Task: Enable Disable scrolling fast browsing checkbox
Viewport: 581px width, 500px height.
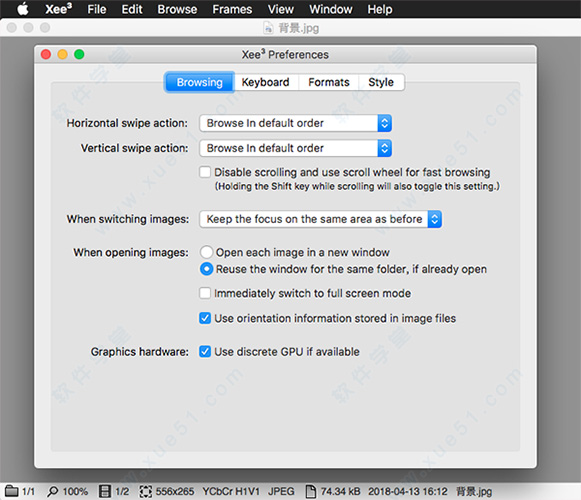Action: tap(205, 172)
